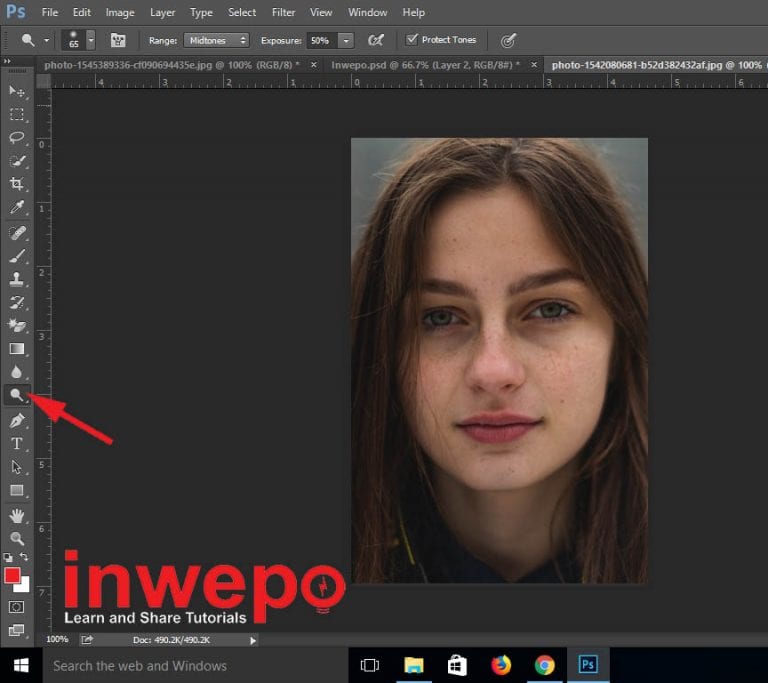Select the Horizontal Type tool

coord(17,443)
